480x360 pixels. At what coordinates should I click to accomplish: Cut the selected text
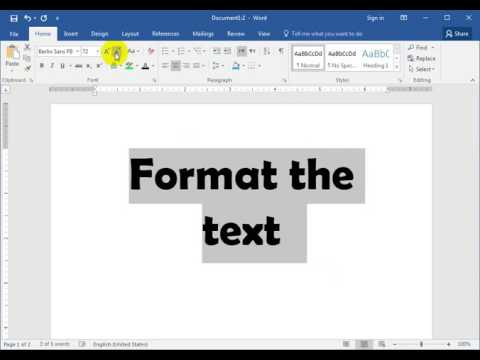[x=27, y=47]
